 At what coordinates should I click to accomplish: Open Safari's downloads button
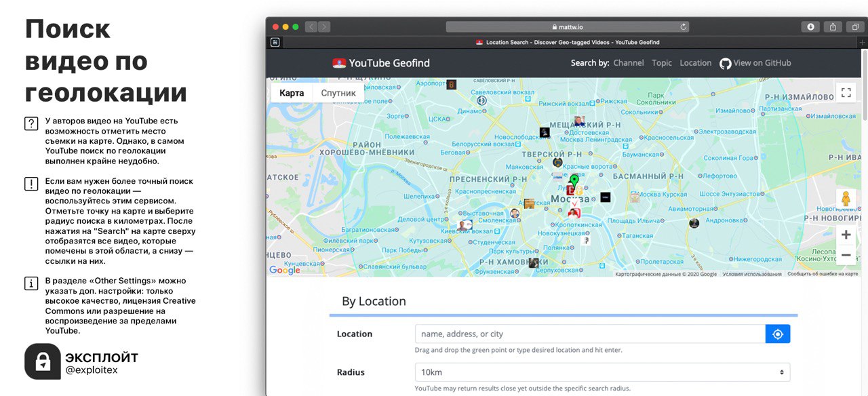point(810,27)
